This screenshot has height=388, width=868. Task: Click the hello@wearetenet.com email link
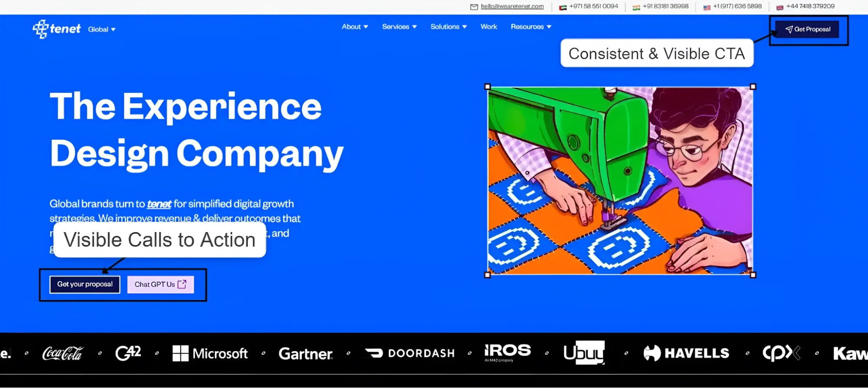click(x=512, y=7)
